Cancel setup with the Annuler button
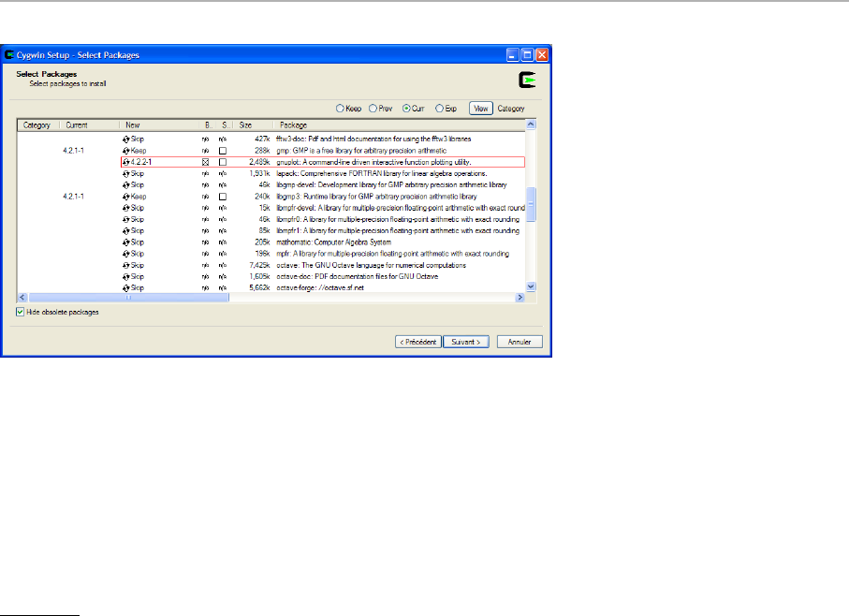The height and width of the screenshot is (616, 849). pos(520,342)
